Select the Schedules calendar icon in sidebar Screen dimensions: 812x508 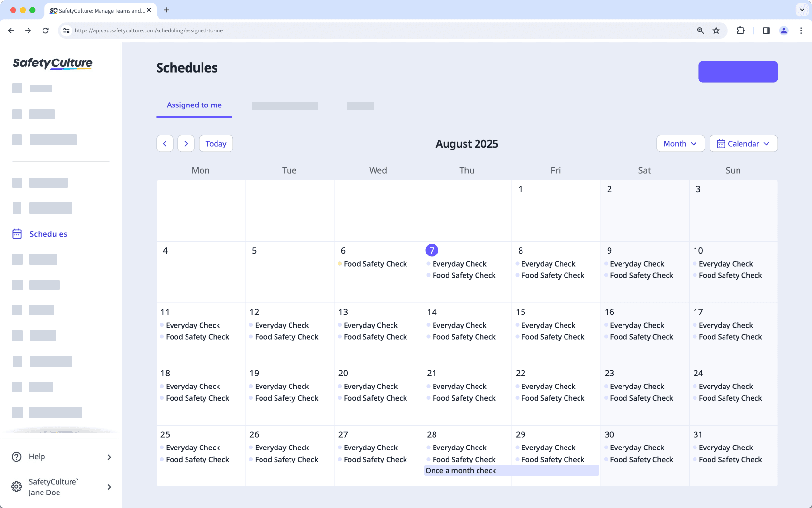pos(16,234)
